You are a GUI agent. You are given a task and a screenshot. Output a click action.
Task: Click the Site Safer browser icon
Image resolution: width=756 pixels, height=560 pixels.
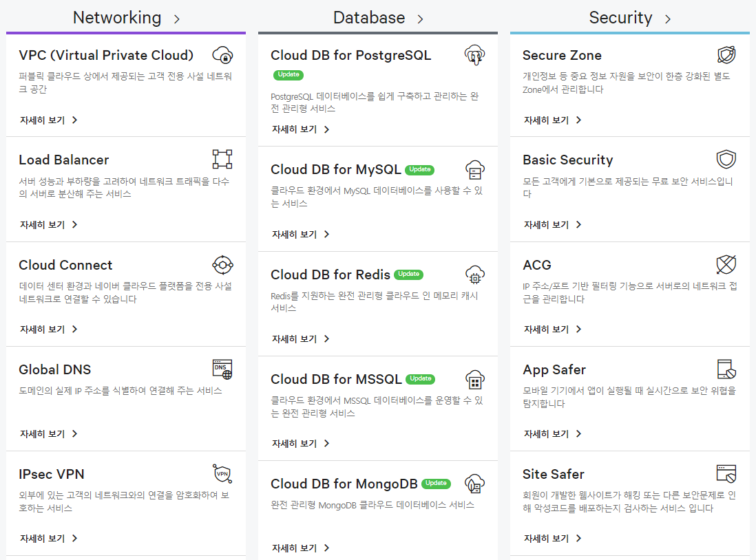(726, 474)
